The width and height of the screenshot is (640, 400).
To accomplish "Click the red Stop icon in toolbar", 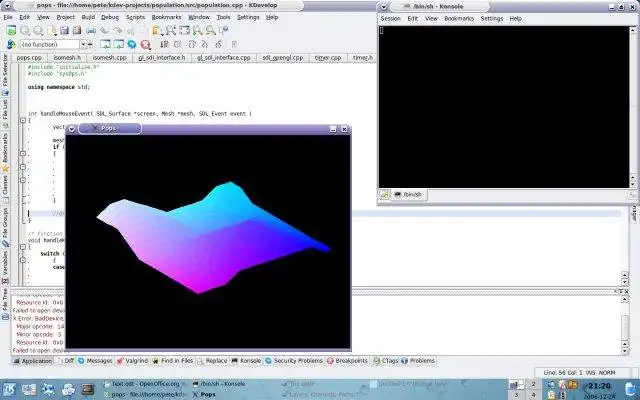I will click(x=145, y=44).
